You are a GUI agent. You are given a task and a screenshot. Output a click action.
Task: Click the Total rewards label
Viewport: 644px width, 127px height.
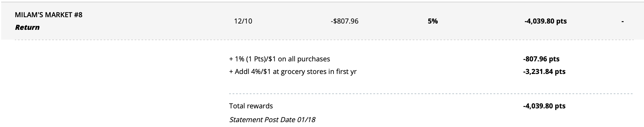tap(251, 106)
